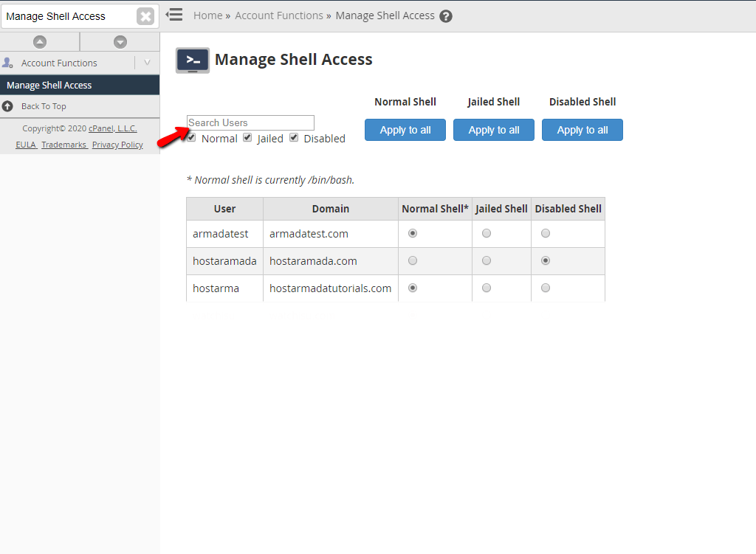Screen dimensions: 756x554
Task: Apply Jailed Shell to all users
Action: (494, 130)
